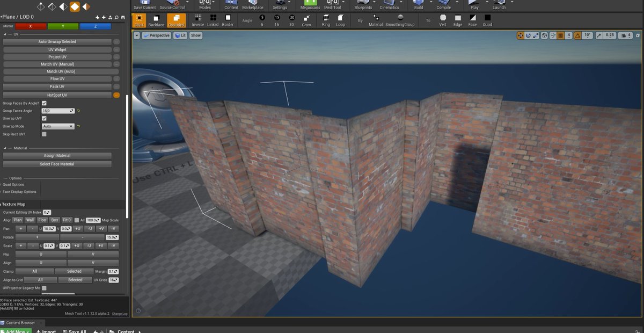Click the Linked selection icon

[213, 21]
